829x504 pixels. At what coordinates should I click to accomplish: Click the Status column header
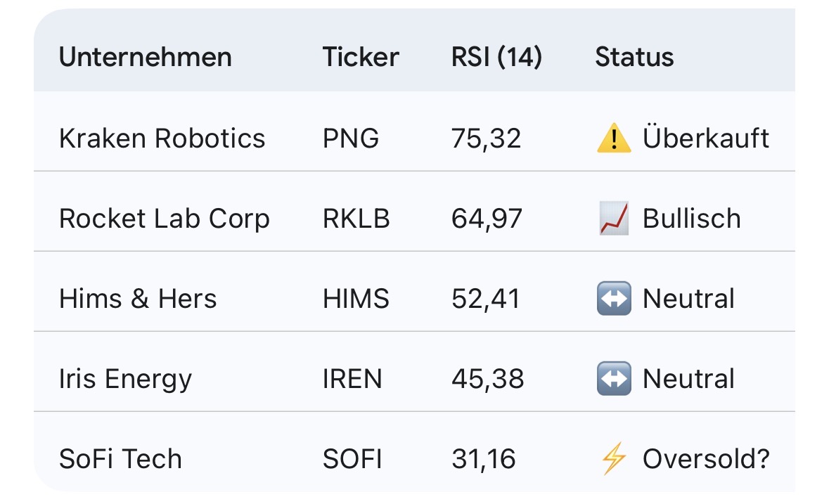634,57
